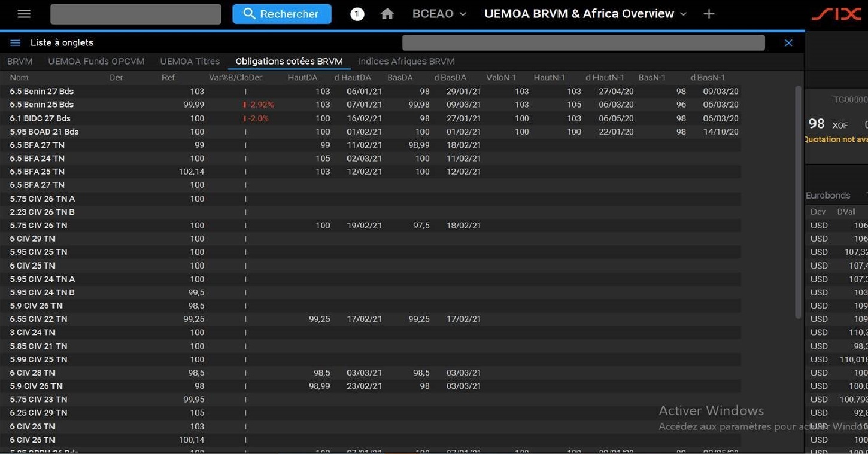Select the 5.99 CIV 25 TN row
Image resolution: width=868 pixels, height=454 pixels.
pyautogui.click(x=371, y=359)
